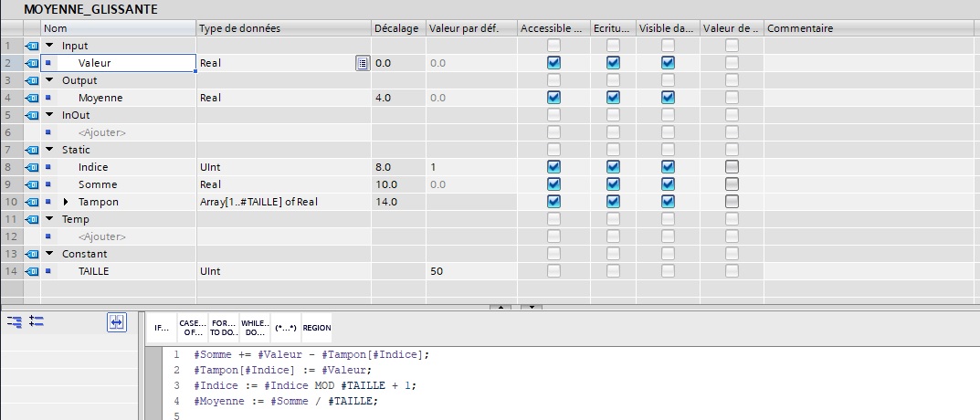
Task: Toggle Visible checkbox for Moyenne row
Action: (668, 98)
